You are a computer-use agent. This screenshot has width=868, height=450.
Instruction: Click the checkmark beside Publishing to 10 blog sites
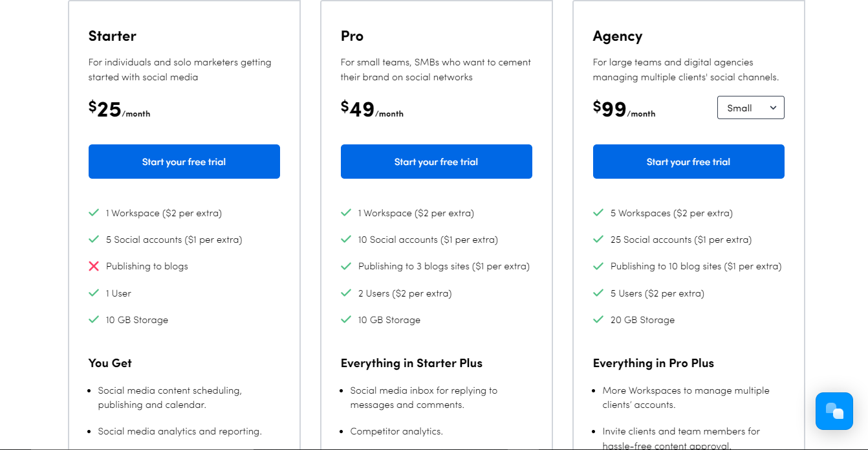click(598, 265)
